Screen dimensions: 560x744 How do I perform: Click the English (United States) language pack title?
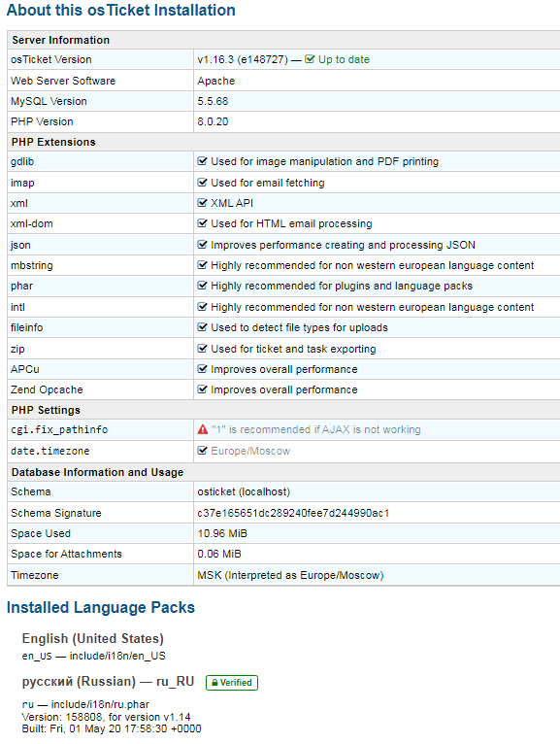click(x=93, y=639)
